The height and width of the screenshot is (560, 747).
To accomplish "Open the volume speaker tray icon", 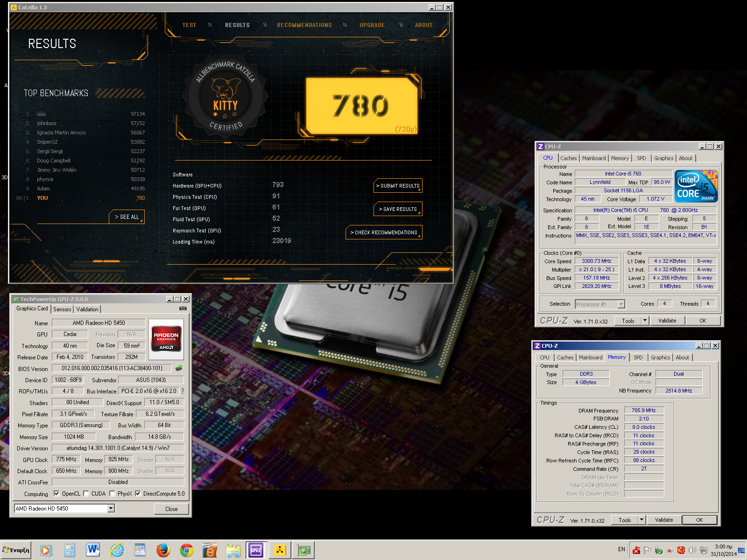I will (692, 550).
